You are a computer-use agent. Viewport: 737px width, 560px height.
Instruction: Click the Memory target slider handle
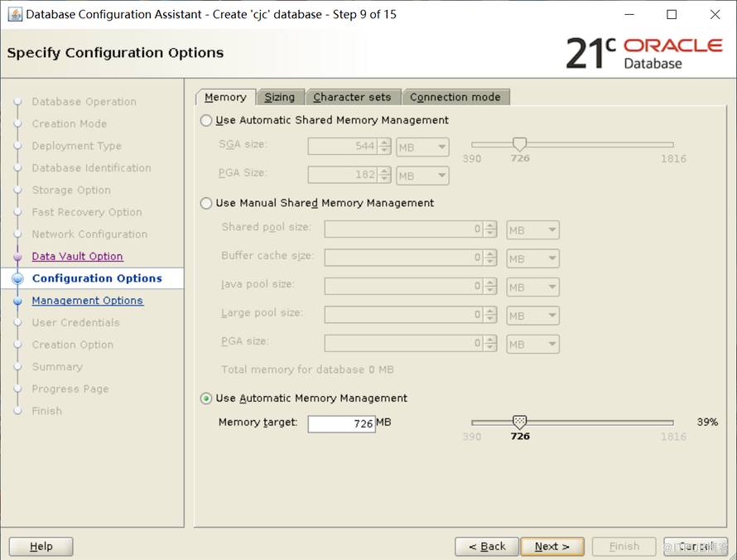point(519,422)
